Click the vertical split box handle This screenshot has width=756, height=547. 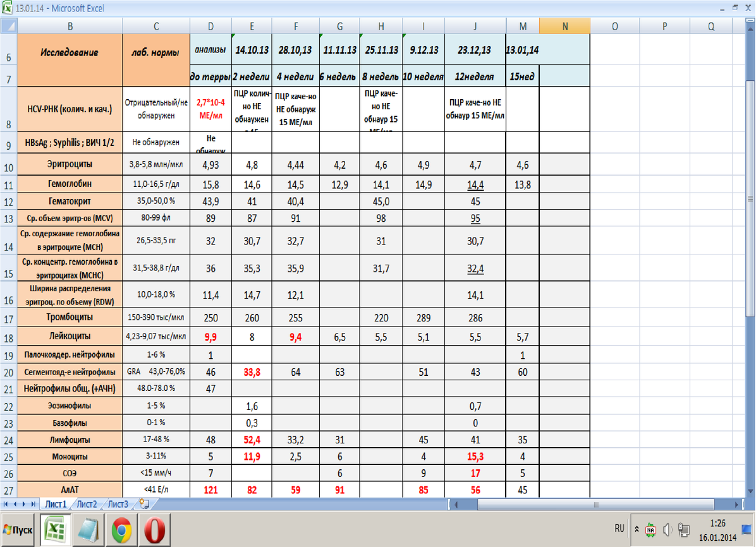point(750,21)
